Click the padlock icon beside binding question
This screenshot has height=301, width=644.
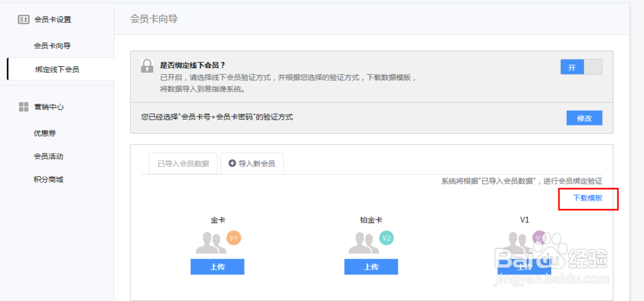click(147, 66)
